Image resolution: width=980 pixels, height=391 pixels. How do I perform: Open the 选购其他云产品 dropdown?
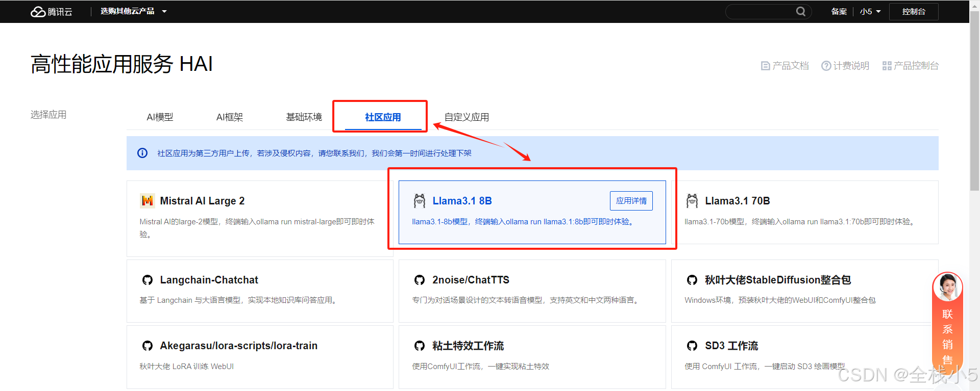(x=133, y=11)
